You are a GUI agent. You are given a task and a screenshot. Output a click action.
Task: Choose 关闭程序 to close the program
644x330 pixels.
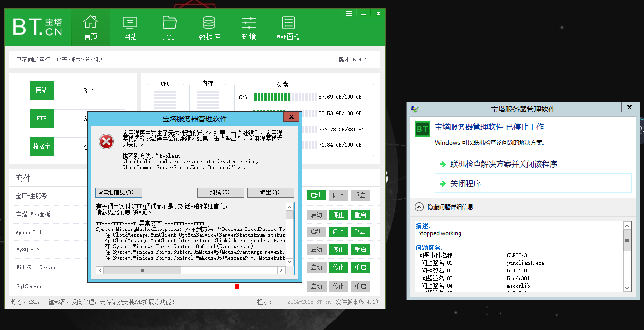[x=533, y=183]
